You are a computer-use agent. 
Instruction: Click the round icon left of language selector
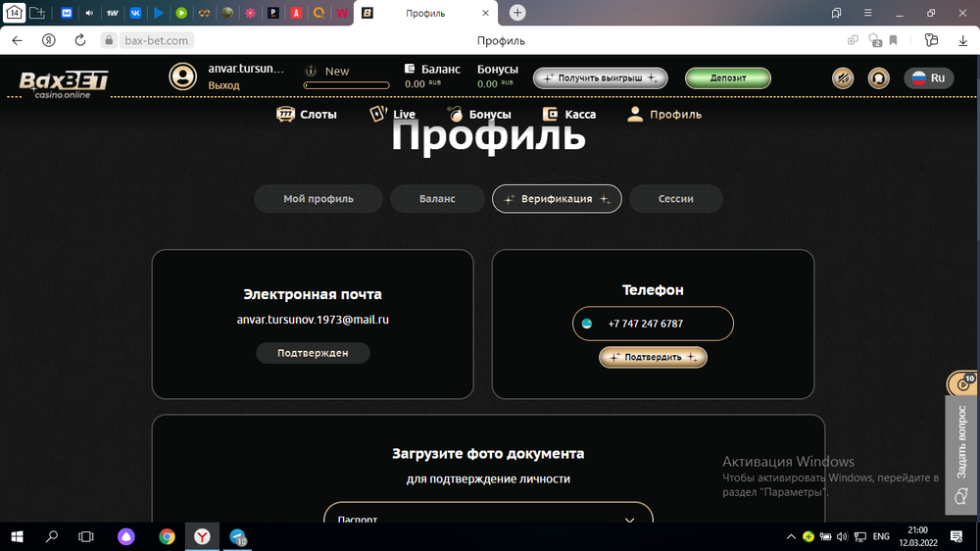[879, 78]
